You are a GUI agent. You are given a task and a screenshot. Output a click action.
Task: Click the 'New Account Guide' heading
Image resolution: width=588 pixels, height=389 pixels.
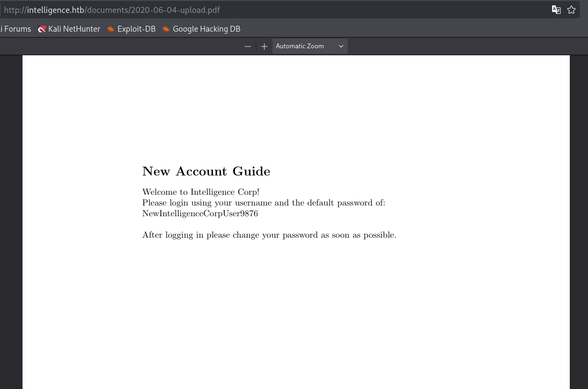tap(206, 172)
